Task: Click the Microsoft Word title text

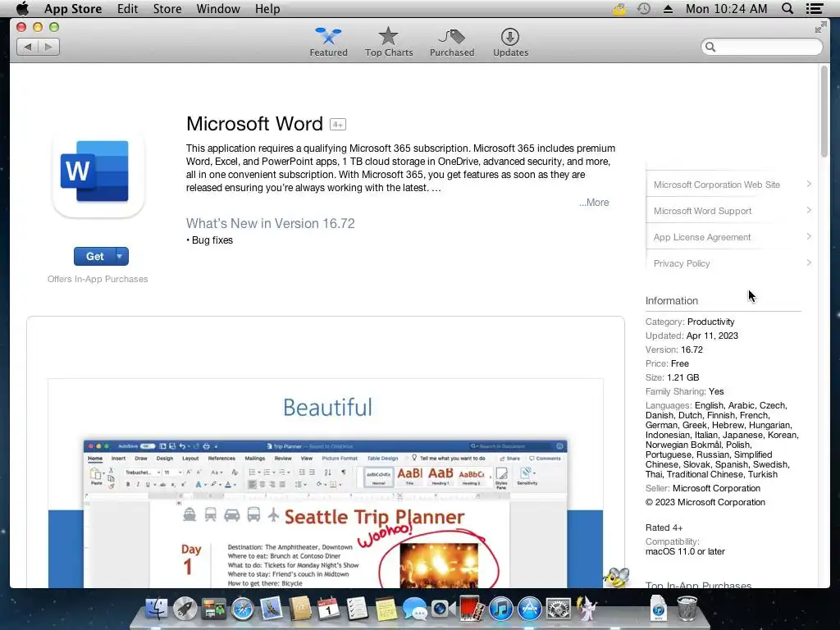Action: [x=254, y=124]
